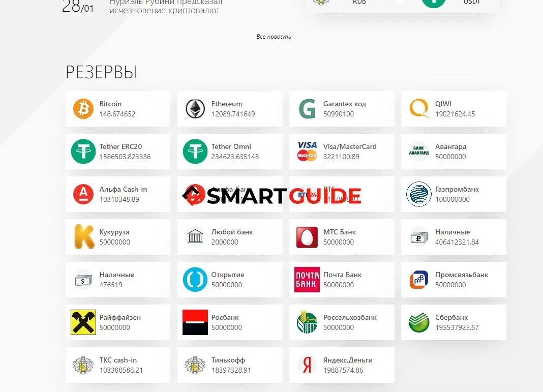This screenshot has width=543, height=392.
Task: Select the Garantex code icon
Action: [x=307, y=108]
